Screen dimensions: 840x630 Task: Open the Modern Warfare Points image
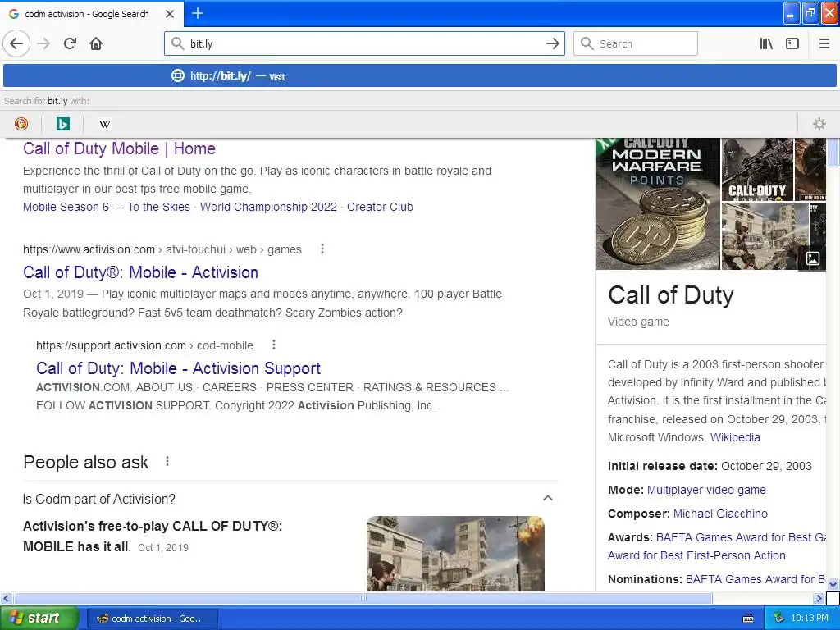pyautogui.click(x=657, y=203)
